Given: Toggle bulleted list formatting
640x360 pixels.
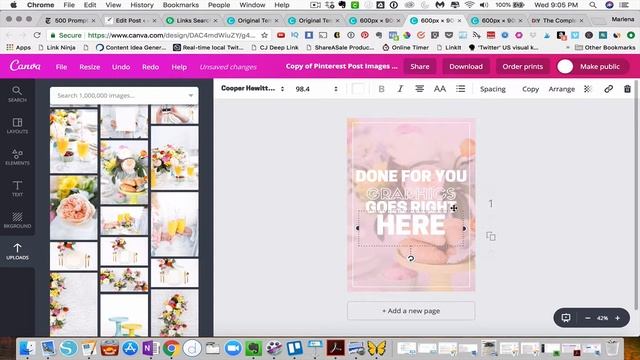Looking at the screenshot, I should 460,89.
